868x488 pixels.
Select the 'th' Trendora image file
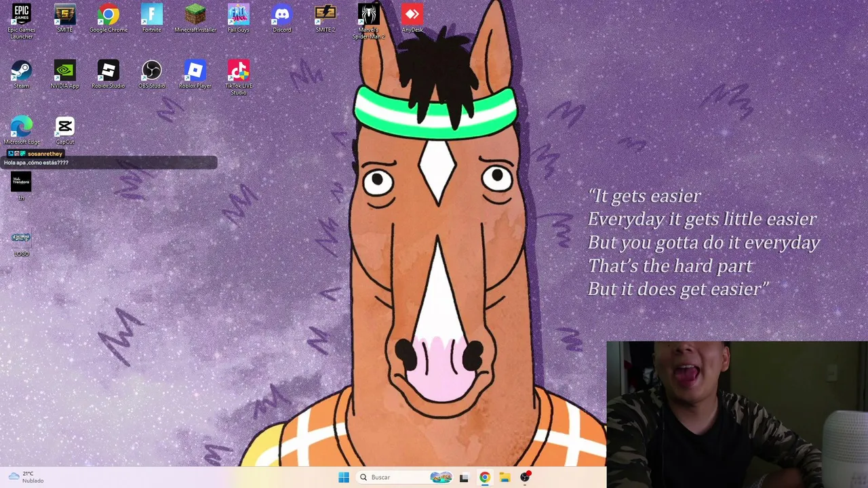(21, 186)
